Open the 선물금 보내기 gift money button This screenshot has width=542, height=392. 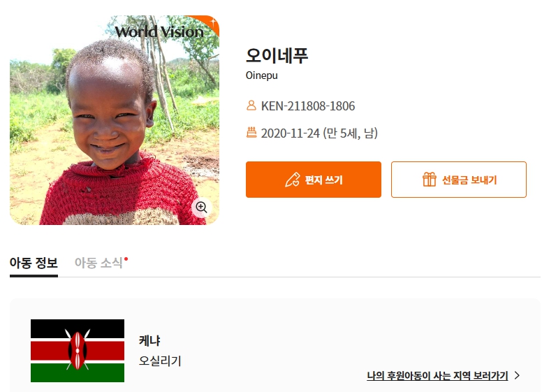[x=459, y=180]
